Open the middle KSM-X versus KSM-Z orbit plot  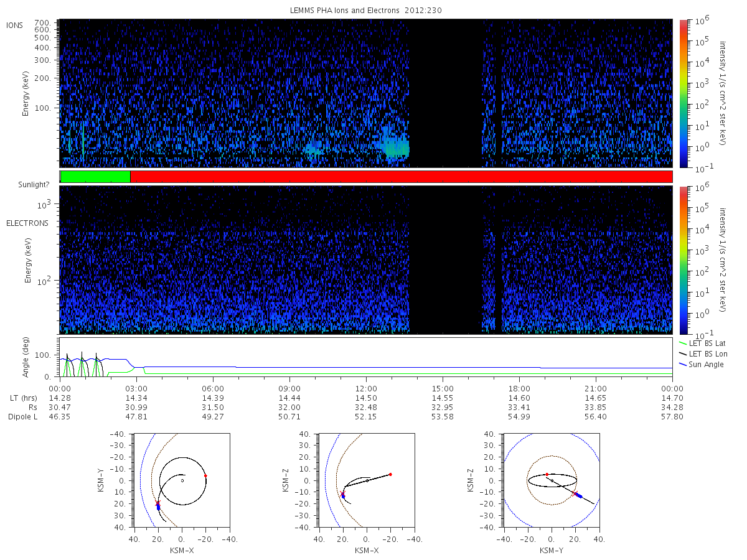pos(366,480)
